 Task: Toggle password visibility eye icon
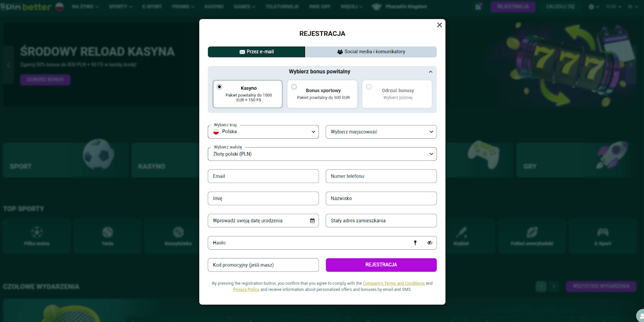point(429,243)
